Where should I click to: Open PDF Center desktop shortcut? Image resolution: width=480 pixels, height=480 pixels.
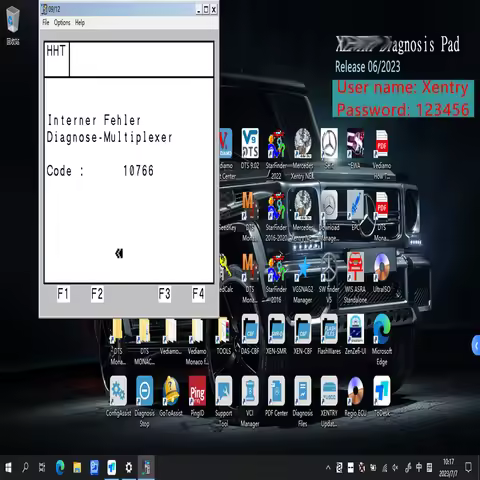pyautogui.click(x=276, y=397)
